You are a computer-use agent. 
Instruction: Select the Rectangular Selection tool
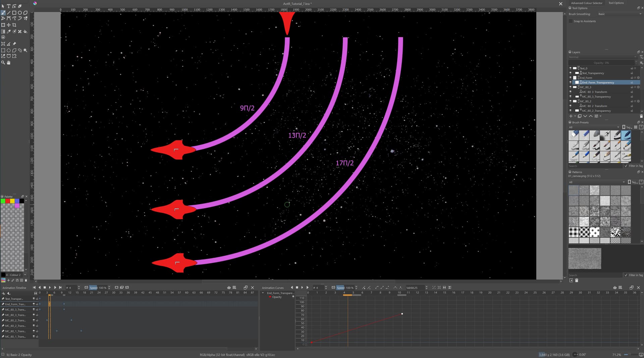[x=3, y=50]
